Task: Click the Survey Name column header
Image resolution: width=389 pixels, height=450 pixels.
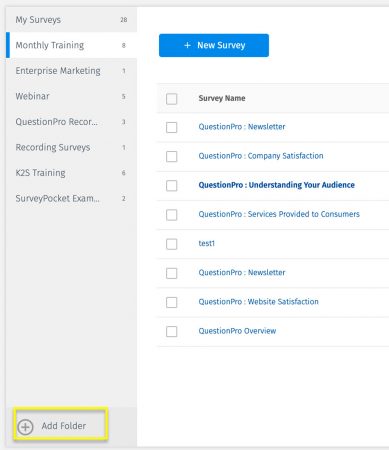Action: point(222,98)
